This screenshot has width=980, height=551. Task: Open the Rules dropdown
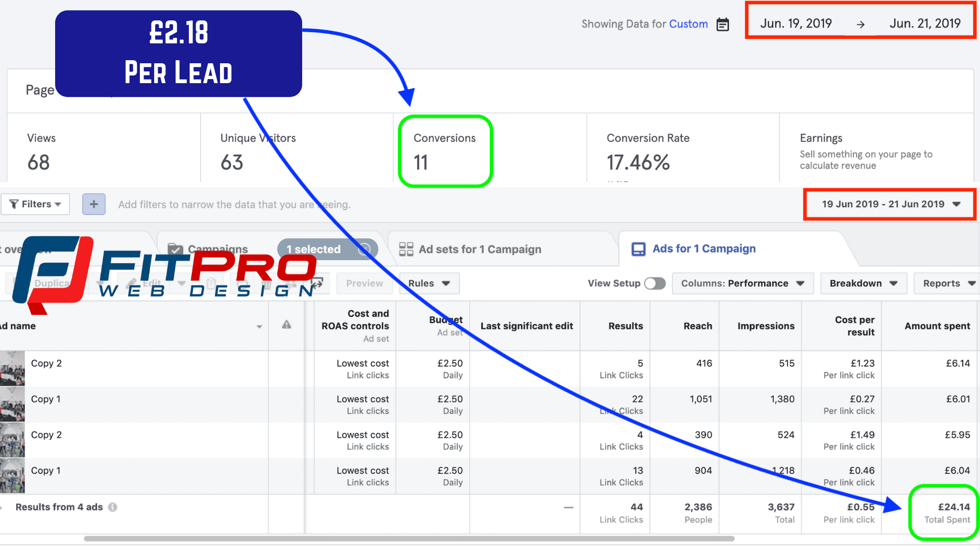pyautogui.click(x=429, y=283)
